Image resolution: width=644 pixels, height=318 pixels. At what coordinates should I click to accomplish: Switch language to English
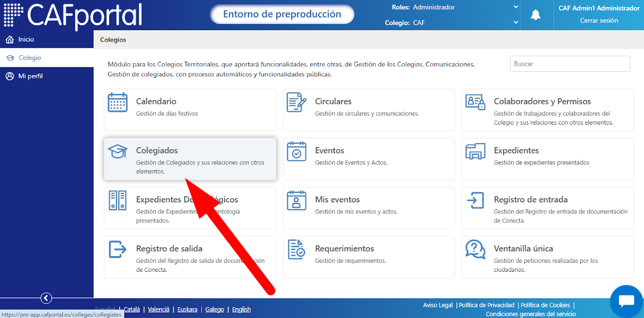click(242, 309)
